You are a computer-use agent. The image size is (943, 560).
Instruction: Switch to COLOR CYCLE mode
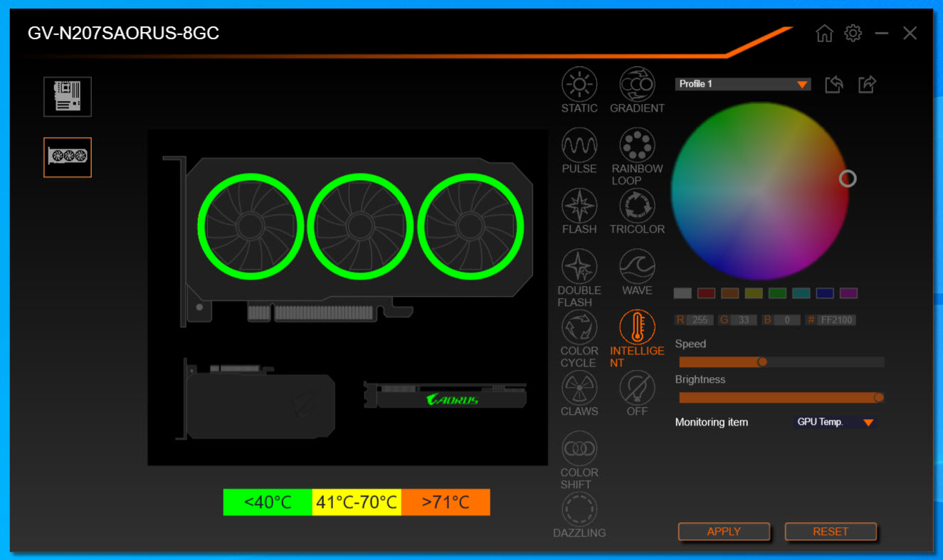click(x=579, y=339)
